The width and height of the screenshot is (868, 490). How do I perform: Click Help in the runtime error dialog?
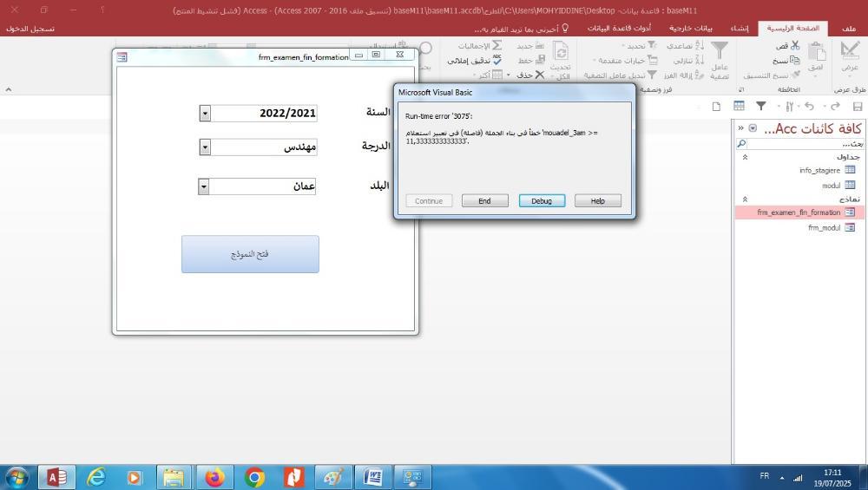598,200
